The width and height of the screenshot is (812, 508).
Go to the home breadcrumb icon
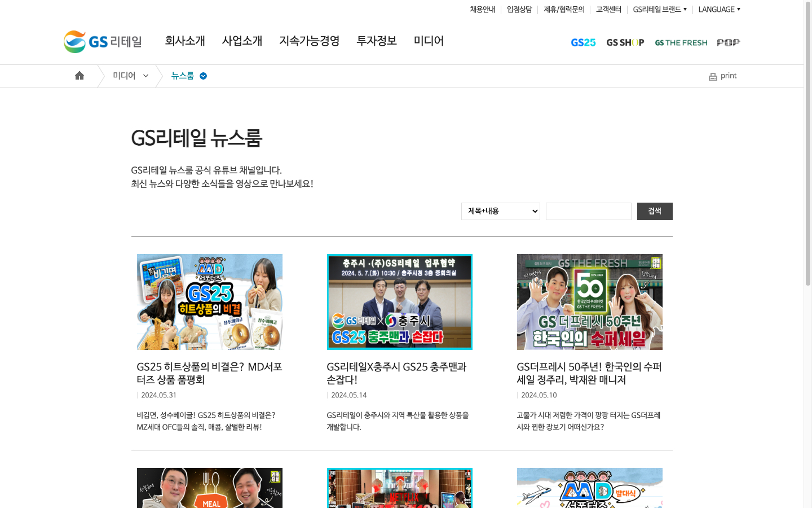80,76
